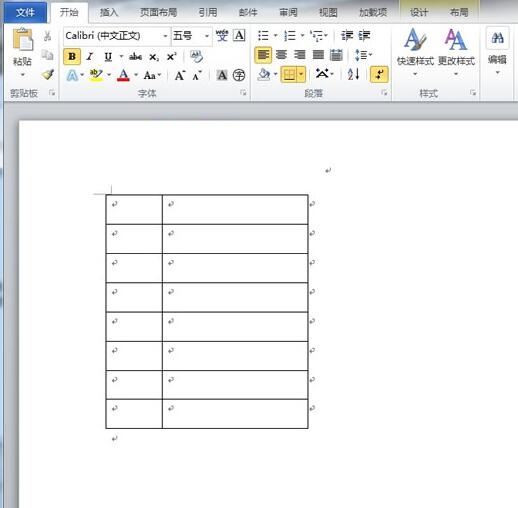518x508 pixels.
Task: Click Decrease Indent icon
Action: [x=347, y=35]
